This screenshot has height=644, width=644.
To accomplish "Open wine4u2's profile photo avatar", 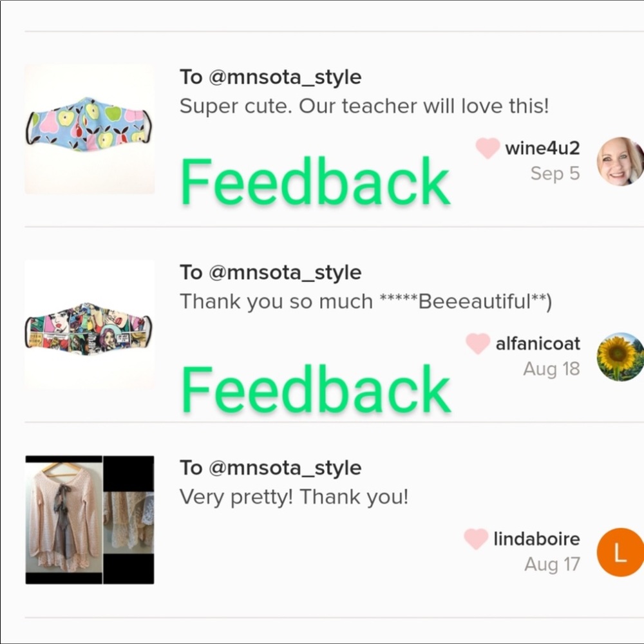I will [x=620, y=162].
